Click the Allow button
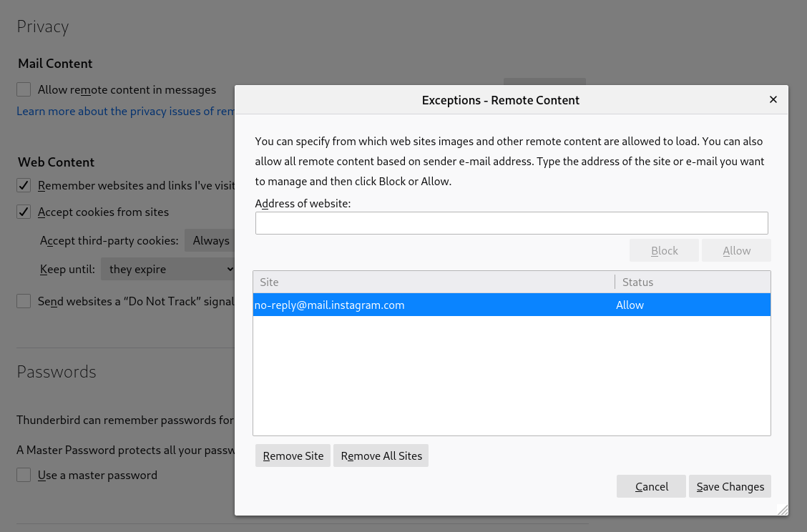This screenshot has width=807, height=532. (x=736, y=250)
